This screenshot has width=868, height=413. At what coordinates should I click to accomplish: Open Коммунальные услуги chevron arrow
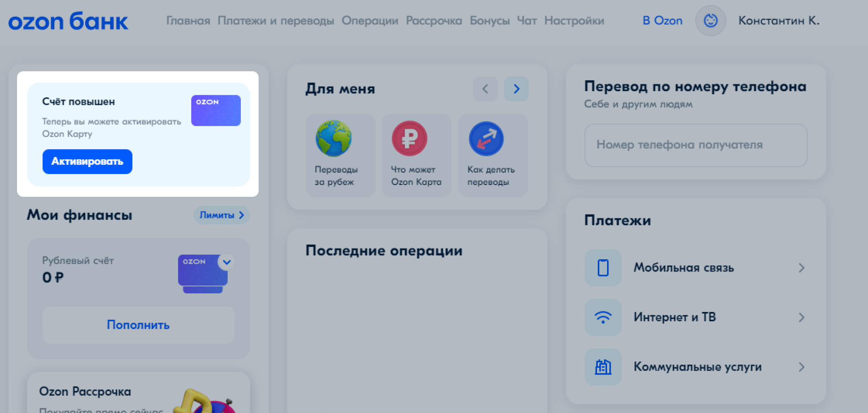(801, 367)
